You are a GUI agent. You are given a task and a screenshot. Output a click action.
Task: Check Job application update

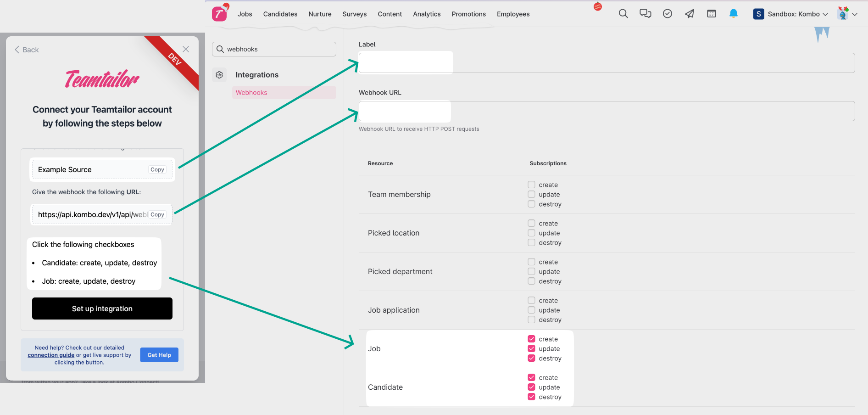click(x=531, y=310)
